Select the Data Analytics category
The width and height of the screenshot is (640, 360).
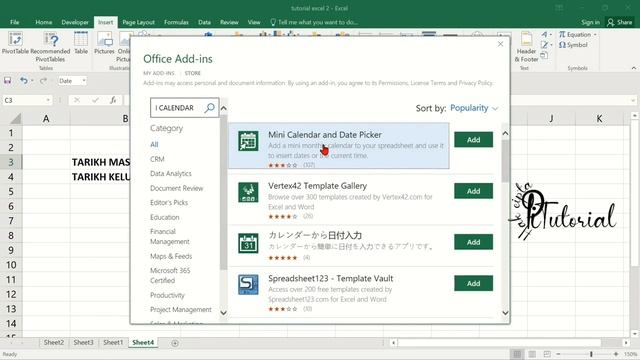tap(171, 173)
